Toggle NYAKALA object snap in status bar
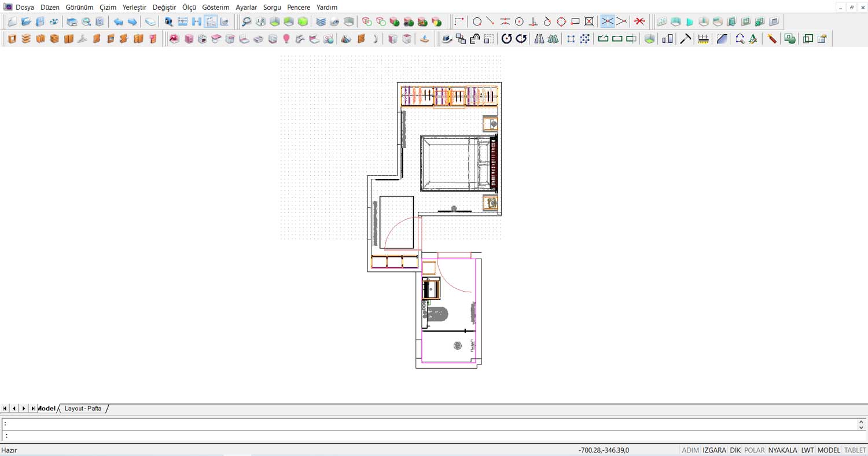The width and height of the screenshot is (868, 456). pyautogui.click(x=782, y=450)
